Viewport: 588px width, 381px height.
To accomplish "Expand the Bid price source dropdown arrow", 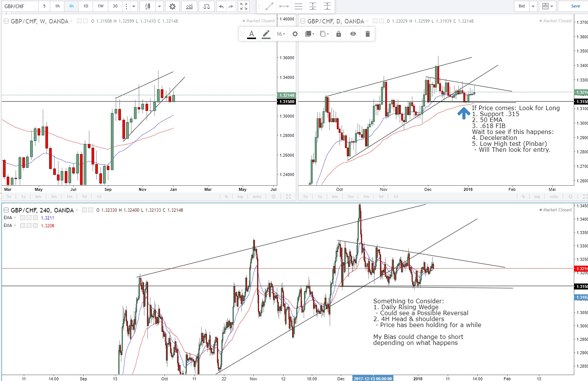I will pos(533,6).
